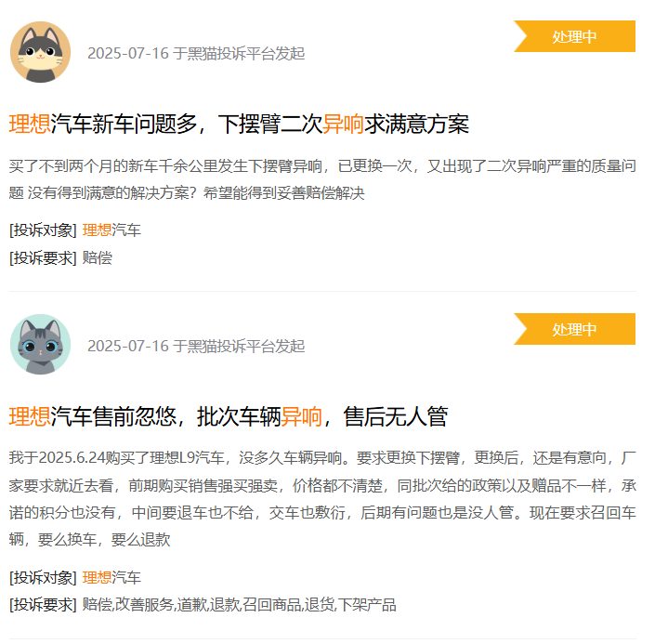Viewport: 655px width, 644px height.
Task: Click the teal-background gray cat avatar
Action: tap(41, 345)
